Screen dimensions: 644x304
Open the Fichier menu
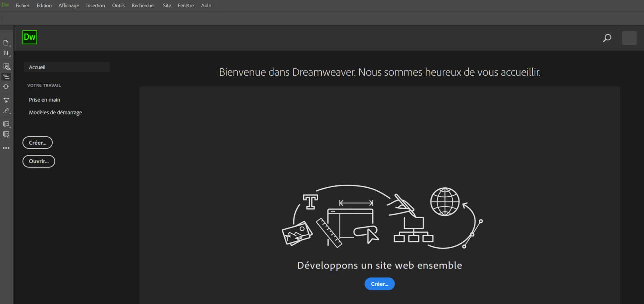pos(22,5)
